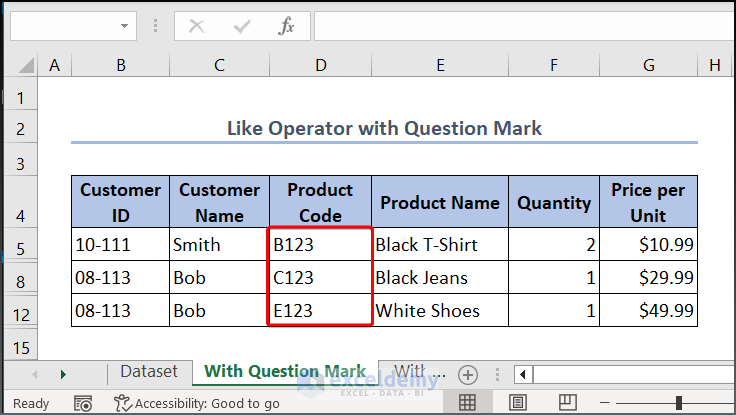The height and width of the screenshot is (415, 736).
Task: Open the Dataset sheet tab
Action: [149, 372]
